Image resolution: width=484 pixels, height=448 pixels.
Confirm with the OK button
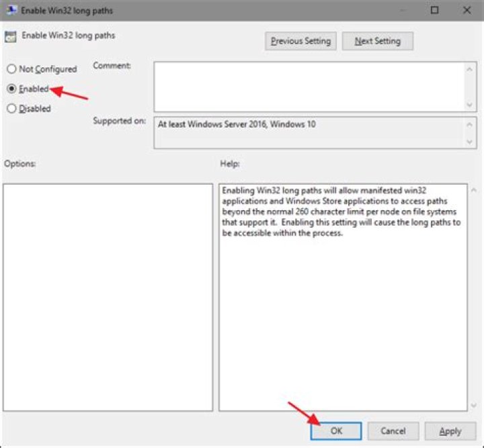tap(336, 431)
